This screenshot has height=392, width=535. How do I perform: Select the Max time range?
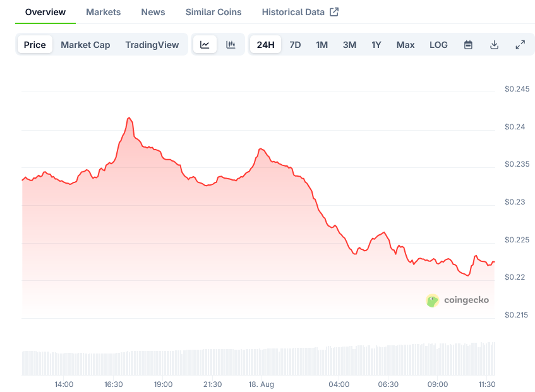pos(406,45)
